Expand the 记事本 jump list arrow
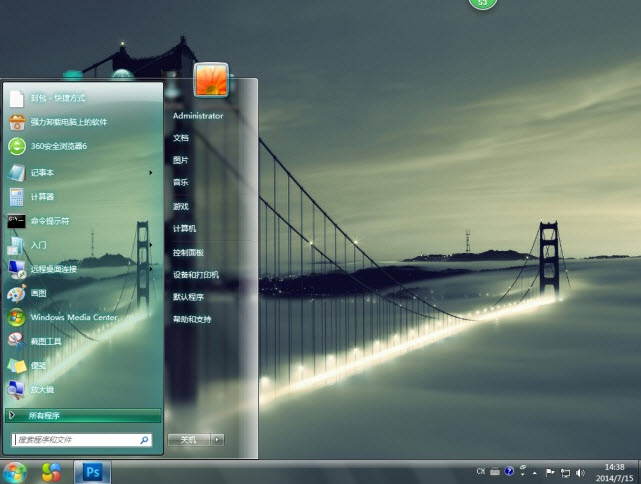This screenshot has height=484, width=641. point(151,172)
